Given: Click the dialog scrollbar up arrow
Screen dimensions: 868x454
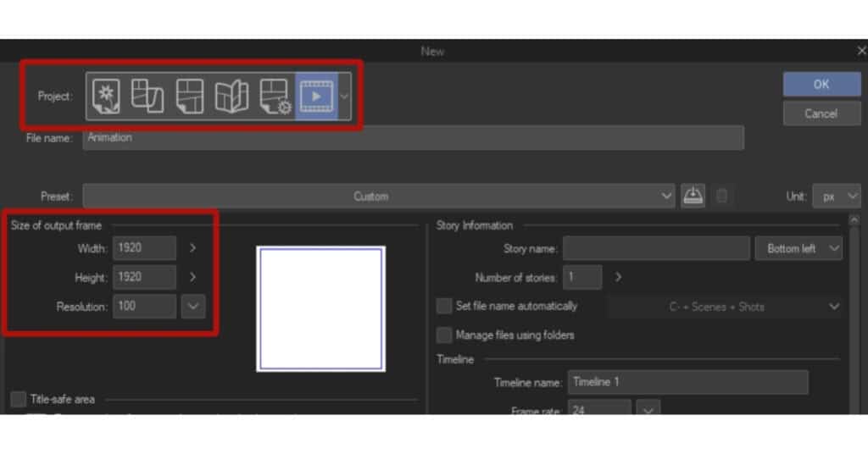Looking at the screenshot, I should 854,220.
